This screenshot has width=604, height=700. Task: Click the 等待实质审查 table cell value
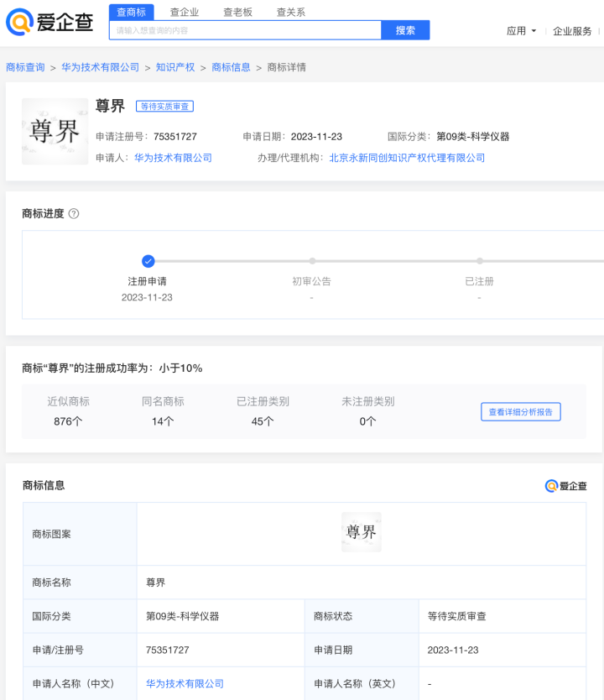[x=457, y=616]
